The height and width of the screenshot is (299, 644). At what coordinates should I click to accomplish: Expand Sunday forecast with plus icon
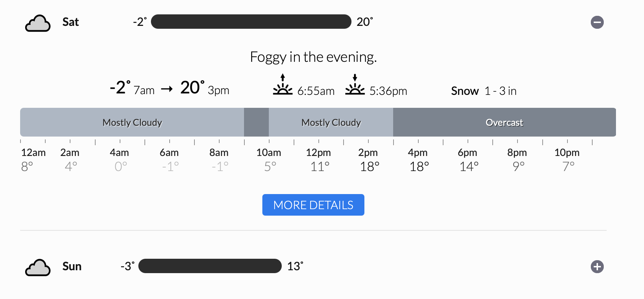coord(597,267)
